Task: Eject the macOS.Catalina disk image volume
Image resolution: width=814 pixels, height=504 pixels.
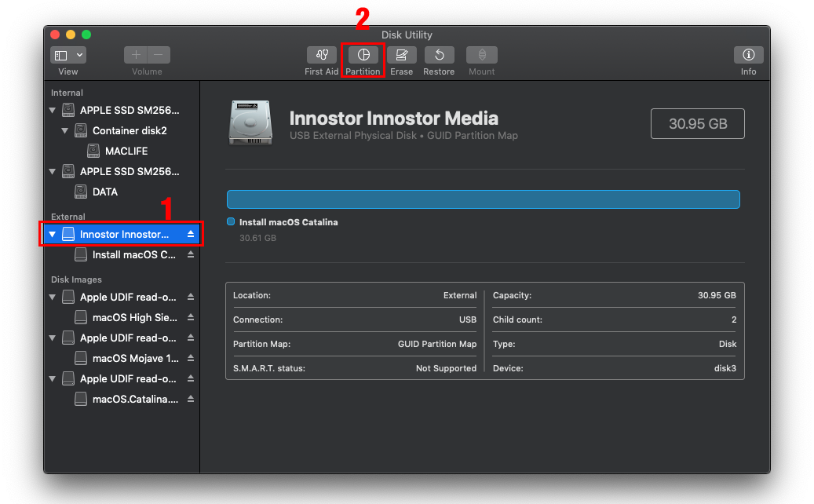Action: (191, 399)
